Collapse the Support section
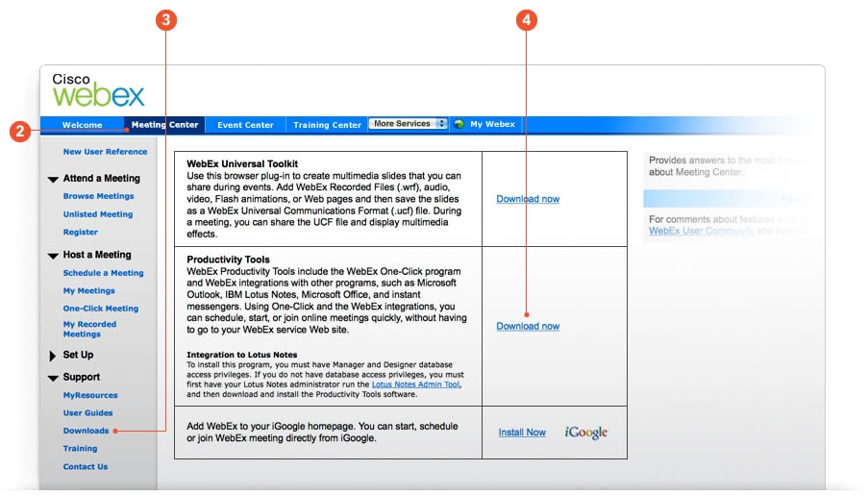Screen dimensions: 868x495 [53, 378]
